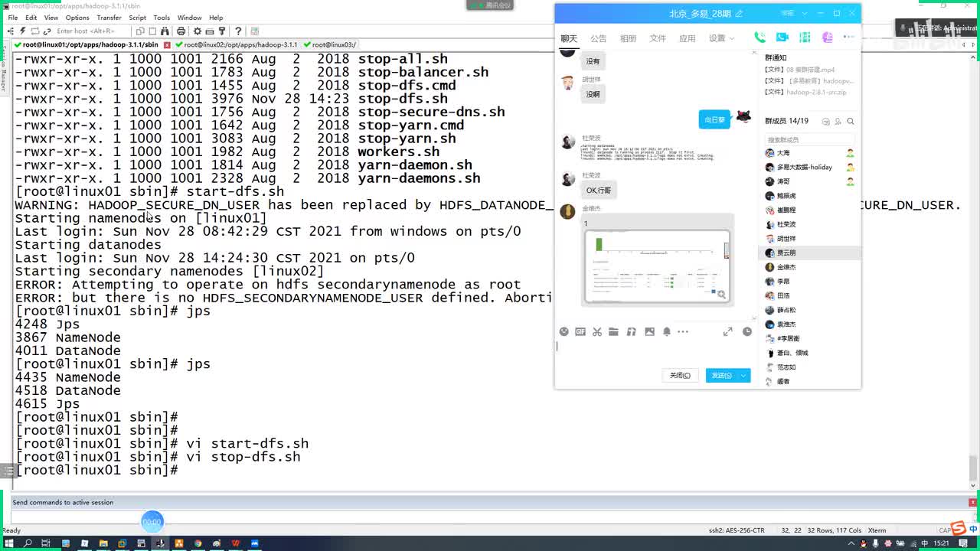
Task: Start a group voice call
Action: tap(759, 37)
